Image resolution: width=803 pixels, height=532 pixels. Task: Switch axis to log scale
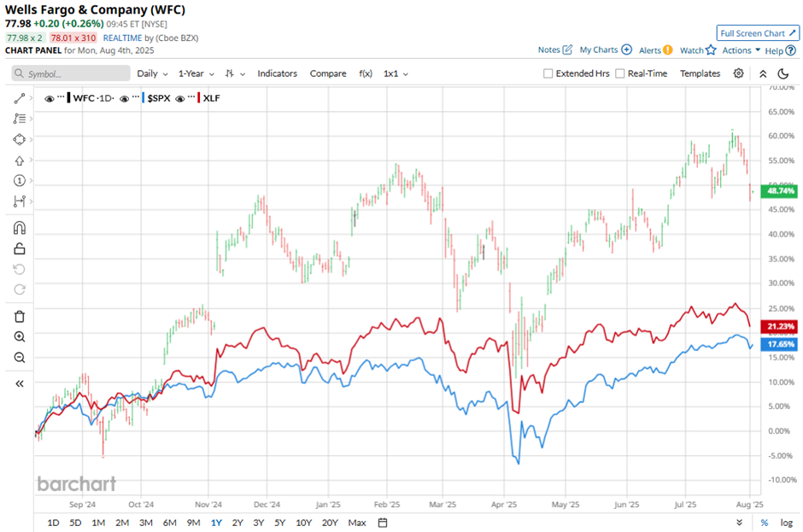[786, 523]
